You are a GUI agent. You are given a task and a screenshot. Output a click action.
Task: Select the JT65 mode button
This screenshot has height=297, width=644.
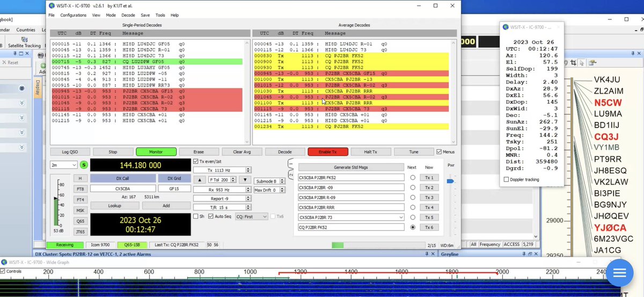(80, 231)
